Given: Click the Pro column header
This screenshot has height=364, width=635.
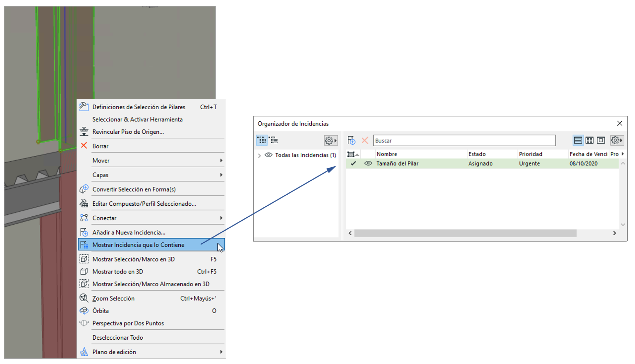Looking at the screenshot, I should 614,154.
